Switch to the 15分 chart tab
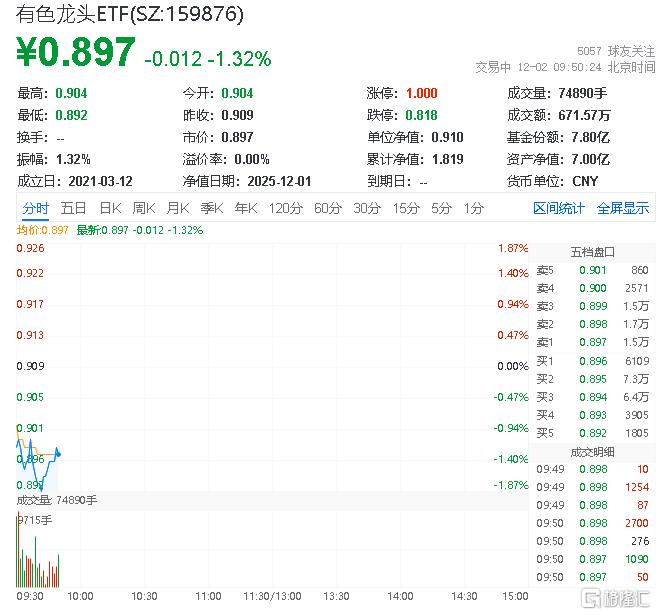 click(406, 208)
